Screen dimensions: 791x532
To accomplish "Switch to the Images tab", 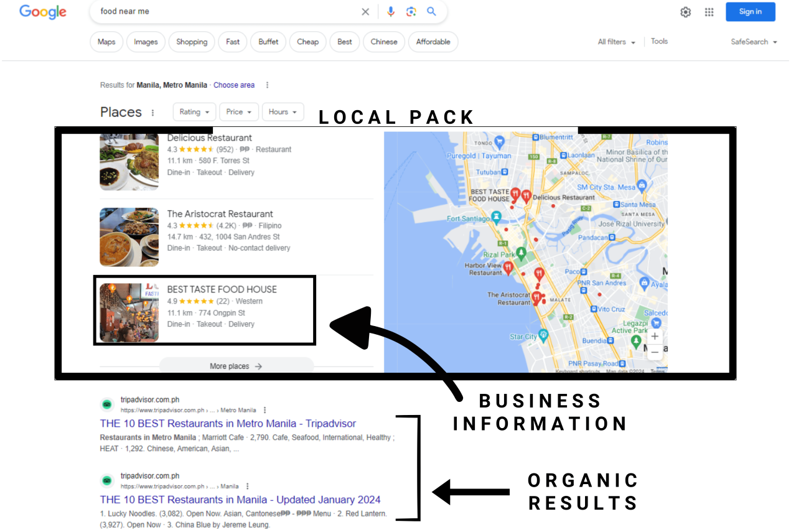I will pyautogui.click(x=145, y=42).
